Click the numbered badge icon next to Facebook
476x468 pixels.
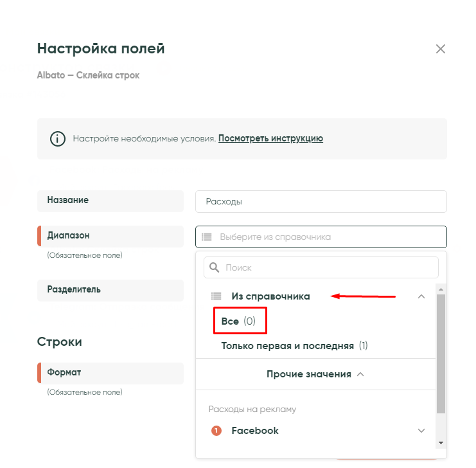(216, 431)
